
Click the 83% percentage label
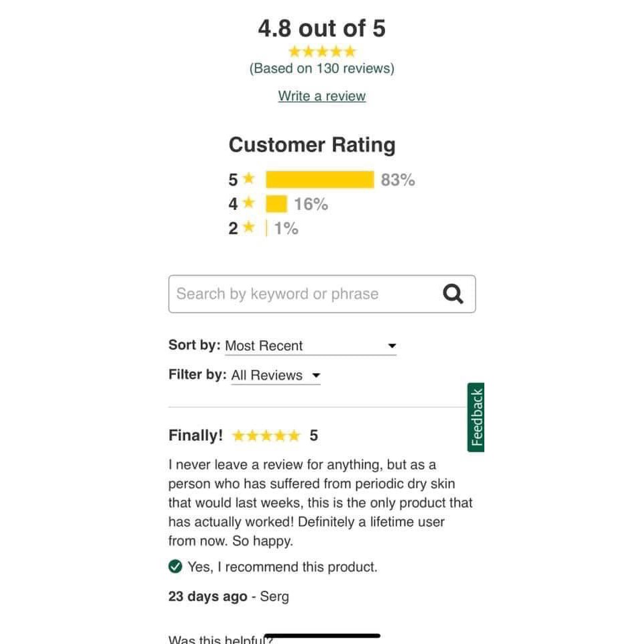click(398, 180)
